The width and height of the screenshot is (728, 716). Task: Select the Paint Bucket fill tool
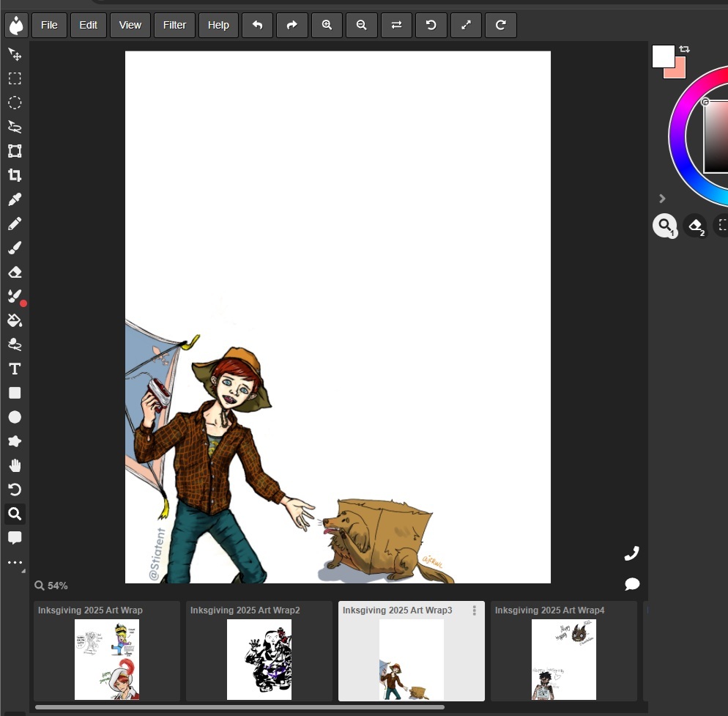(x=15, y=320)
